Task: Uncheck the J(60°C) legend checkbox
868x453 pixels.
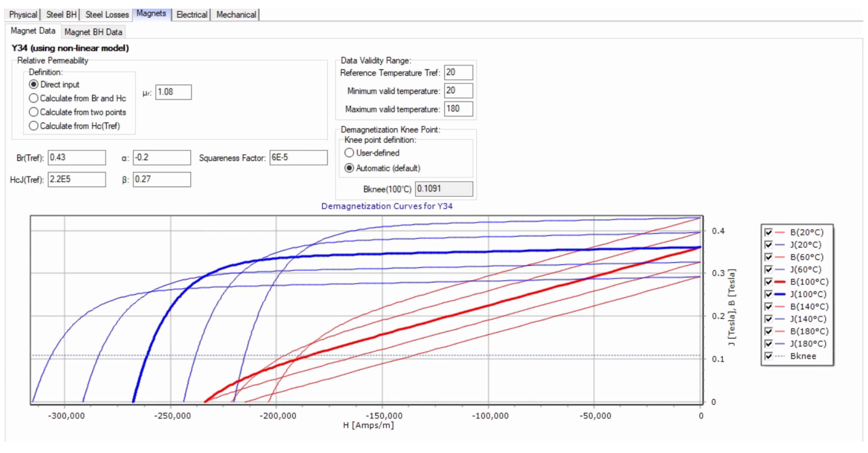Action: click(769, 270)
